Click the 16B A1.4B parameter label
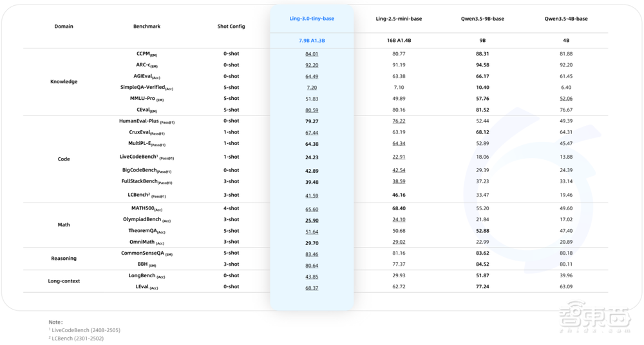644x345 pixels. click(x=399, y=40)
